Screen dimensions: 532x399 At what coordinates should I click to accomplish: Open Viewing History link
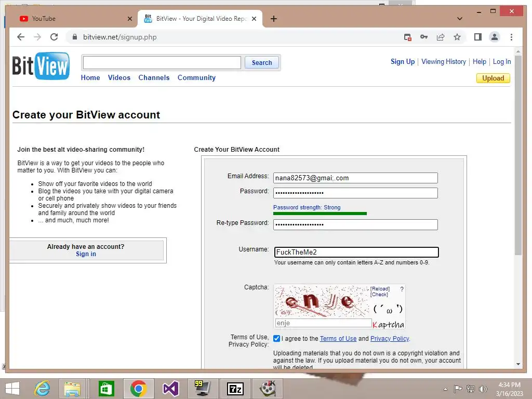444,62
